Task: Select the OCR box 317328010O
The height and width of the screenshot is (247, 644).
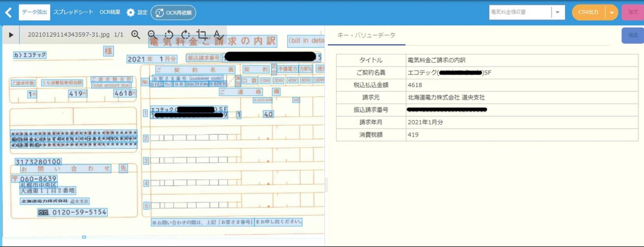Action: pyautogui.click(x=38, y=162)
